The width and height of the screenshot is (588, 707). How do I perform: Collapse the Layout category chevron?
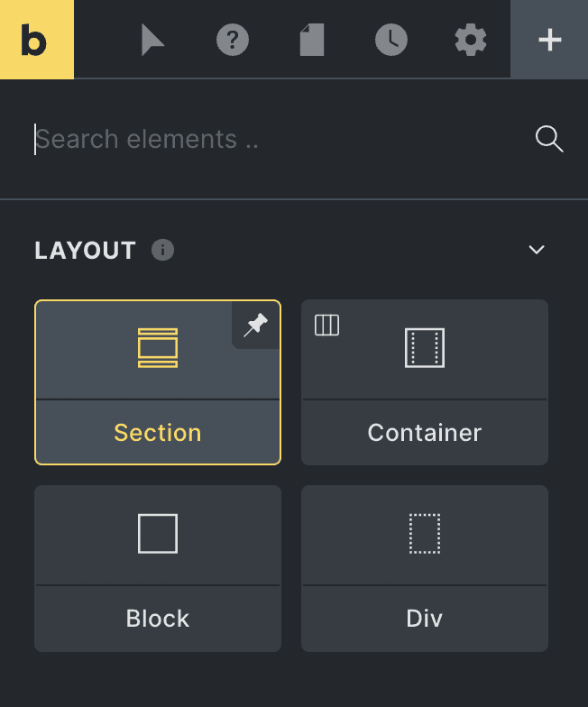coord(537,250)
